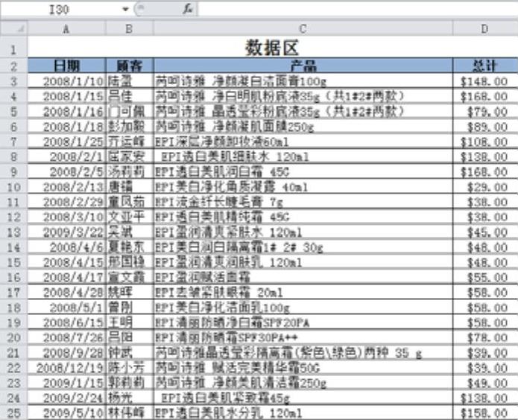Click the Select All corner button

tap(14, 29)
